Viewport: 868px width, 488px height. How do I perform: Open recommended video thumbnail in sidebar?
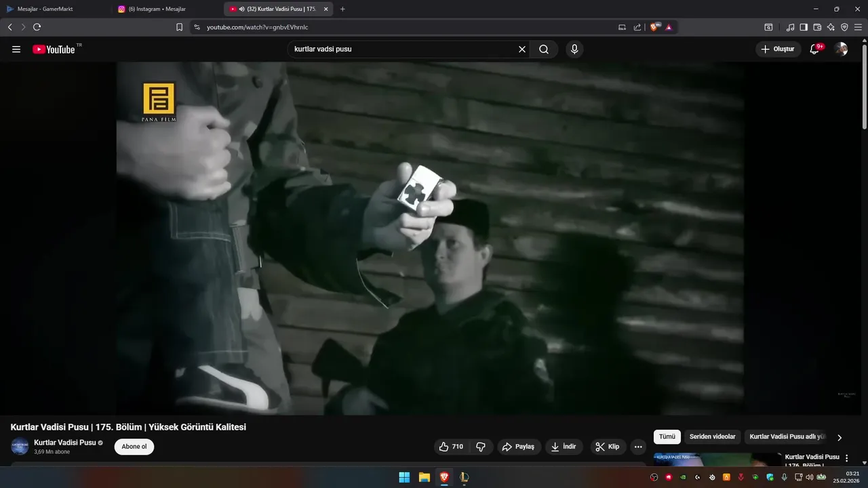717,460
